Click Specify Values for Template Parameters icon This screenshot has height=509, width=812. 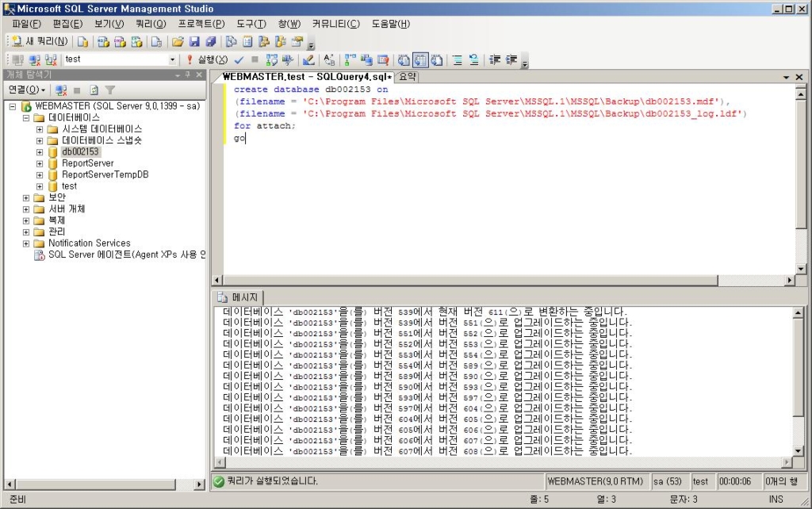coord(329,60)
